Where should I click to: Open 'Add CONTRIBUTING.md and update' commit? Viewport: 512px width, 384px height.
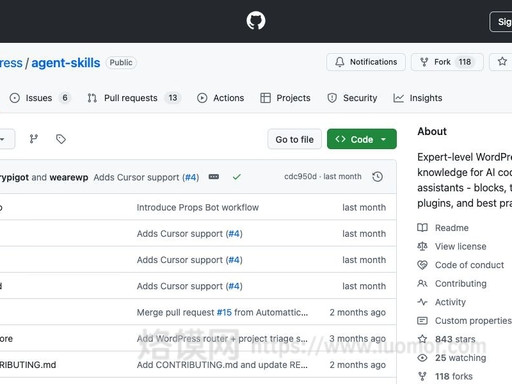tap(222, 365)
